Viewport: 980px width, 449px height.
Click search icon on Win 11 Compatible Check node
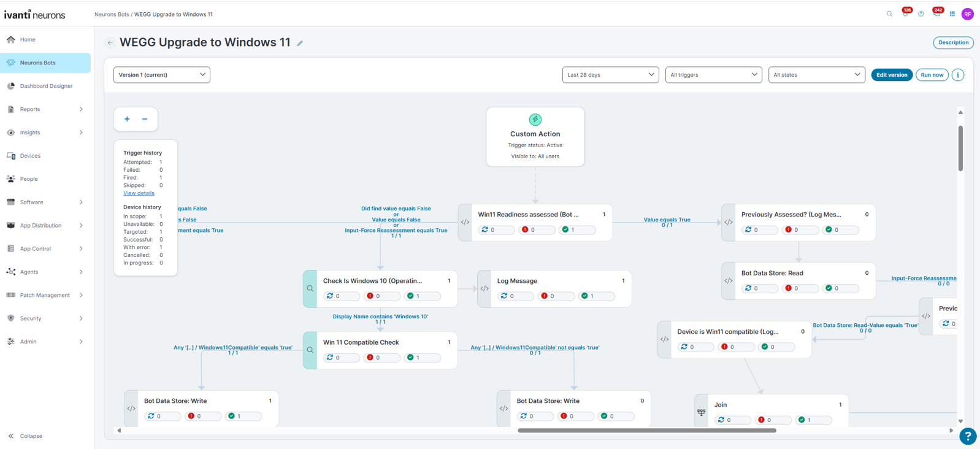310,350
